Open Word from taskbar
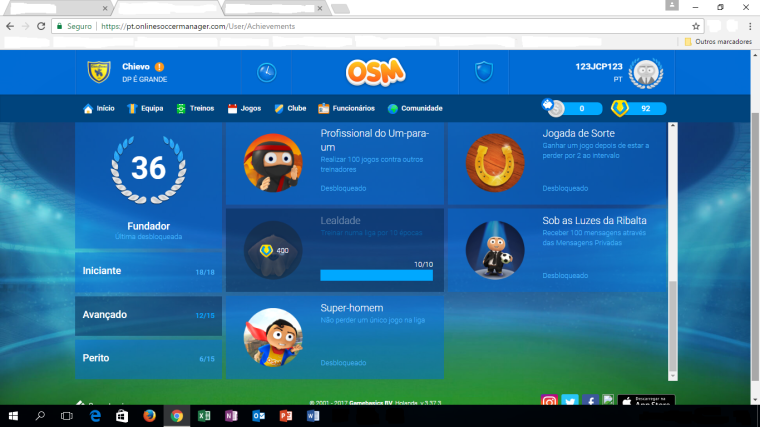This screenshot has height=427, width=760. [x=313, y=416]
